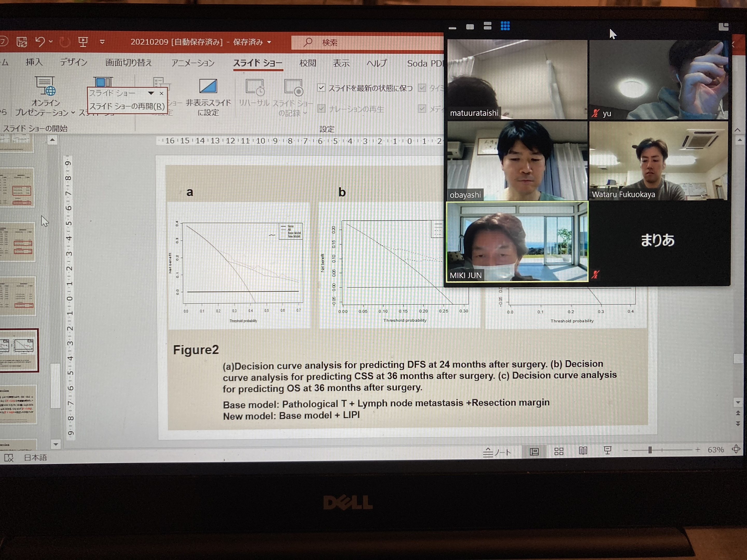Screen dimensions: 747x560
Task: Click the spell-check icon in status bar
Action: [9, 458]
